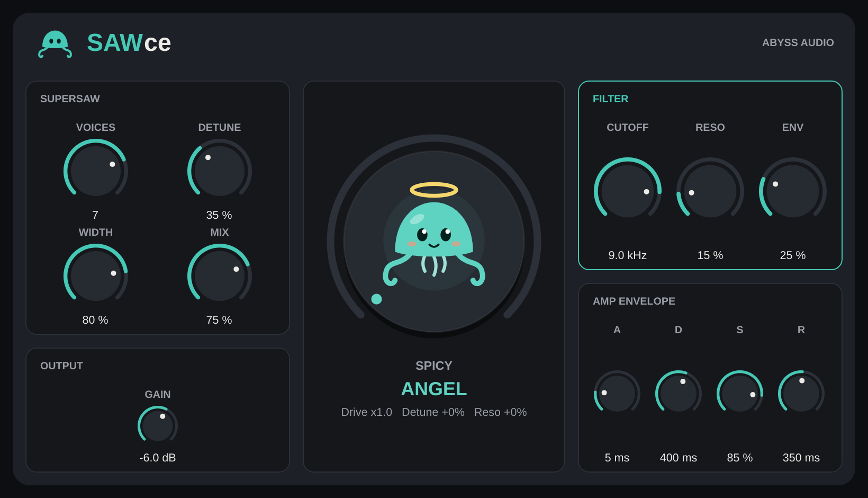Image resolution: width=868 pixels, height=498 pixels.
Task: Click the voices value 7
Action: (95, 215)
